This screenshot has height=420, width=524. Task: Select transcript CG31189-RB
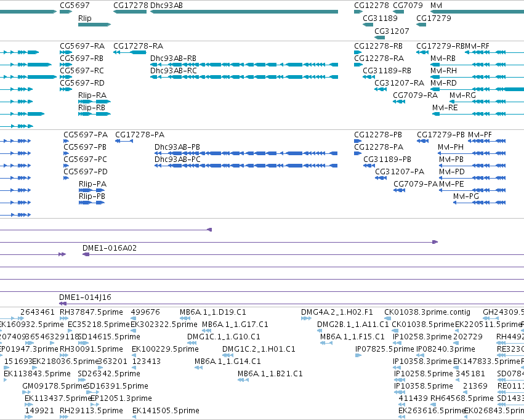pyautogui.click(x=369, y=77)
